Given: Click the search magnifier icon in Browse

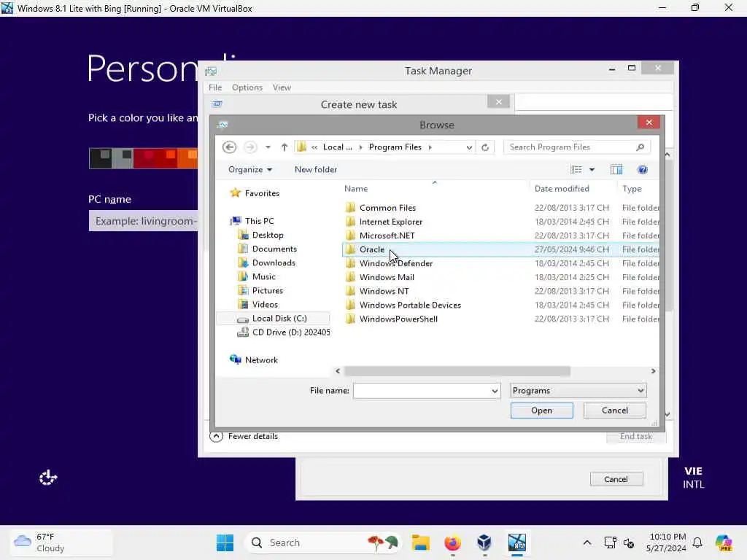Looking at the screenshot, I should point(640,147).
